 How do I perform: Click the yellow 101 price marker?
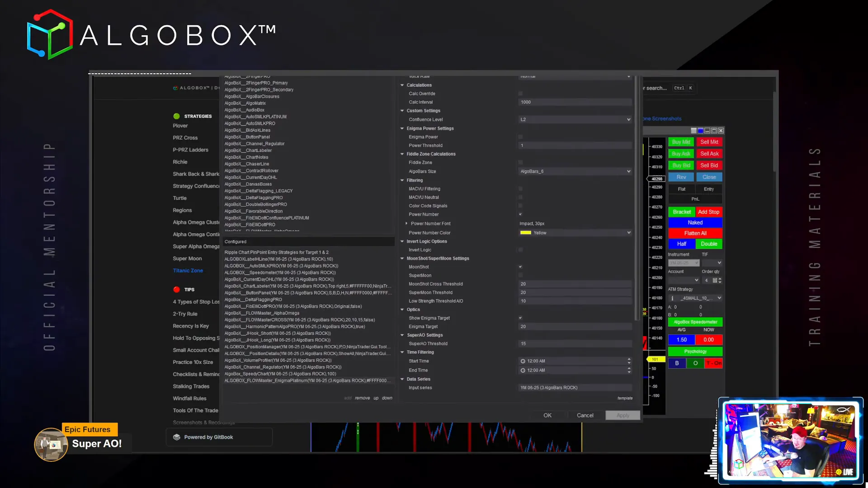655,359
